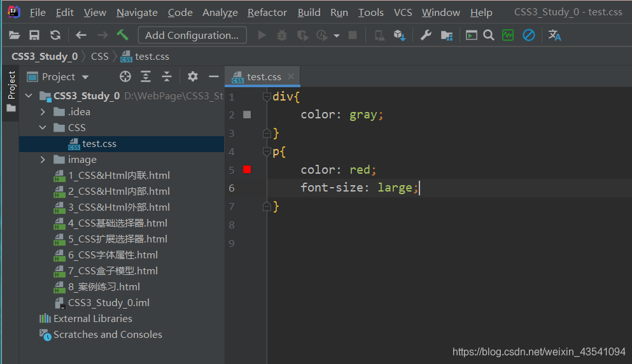Click the font-size: large code line

[360, 188]
